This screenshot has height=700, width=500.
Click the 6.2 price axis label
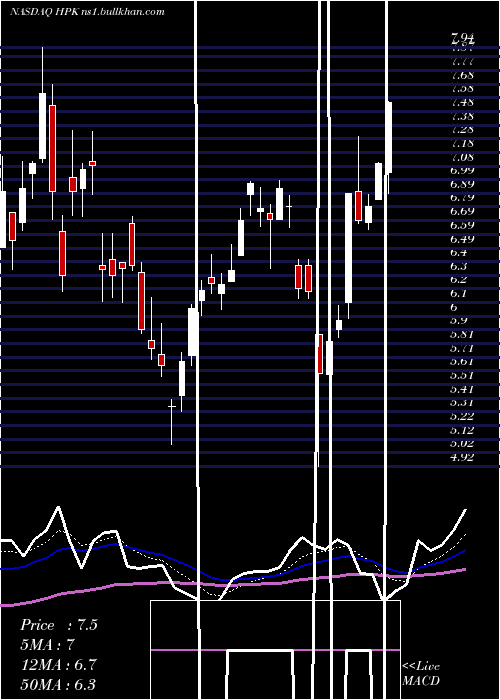point(460,280)
